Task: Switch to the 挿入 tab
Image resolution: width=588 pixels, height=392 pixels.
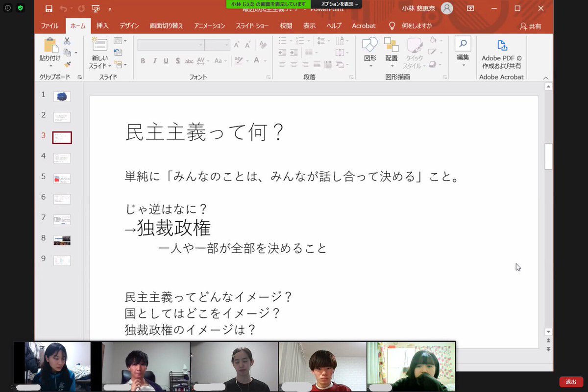Action: coord(102,26)
